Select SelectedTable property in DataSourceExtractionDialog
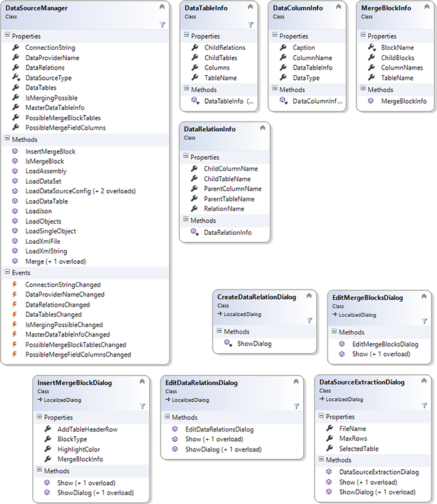This screenshot has width=437, height=504. [x=359, y=449]
